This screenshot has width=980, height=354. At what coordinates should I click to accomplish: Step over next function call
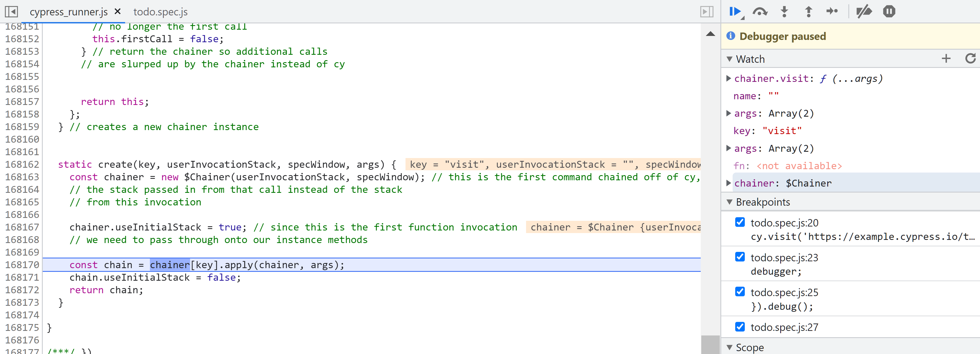[x=759, y=12]
